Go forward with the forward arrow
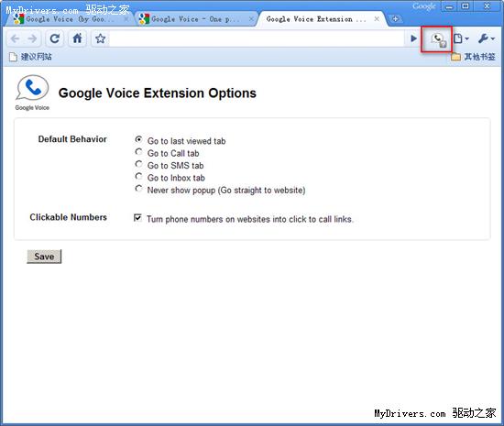Screen dimensions: 504x426 coord(32,38)
